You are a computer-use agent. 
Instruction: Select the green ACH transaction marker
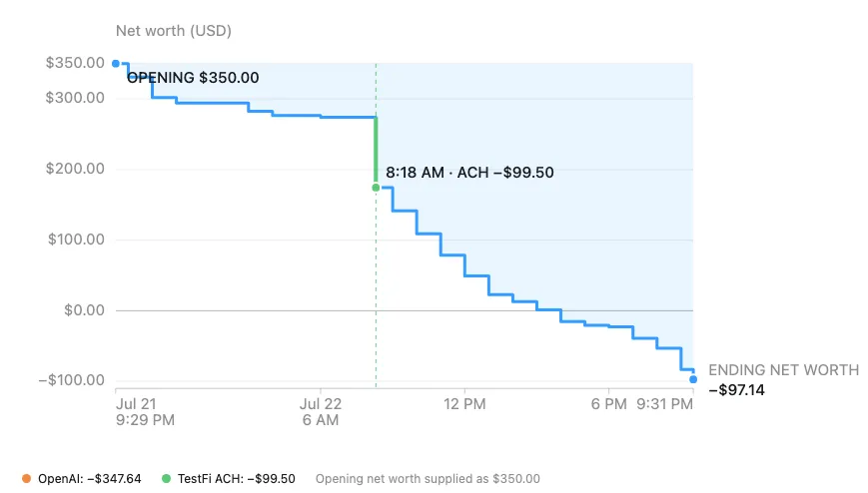click(x=376, y=189)
